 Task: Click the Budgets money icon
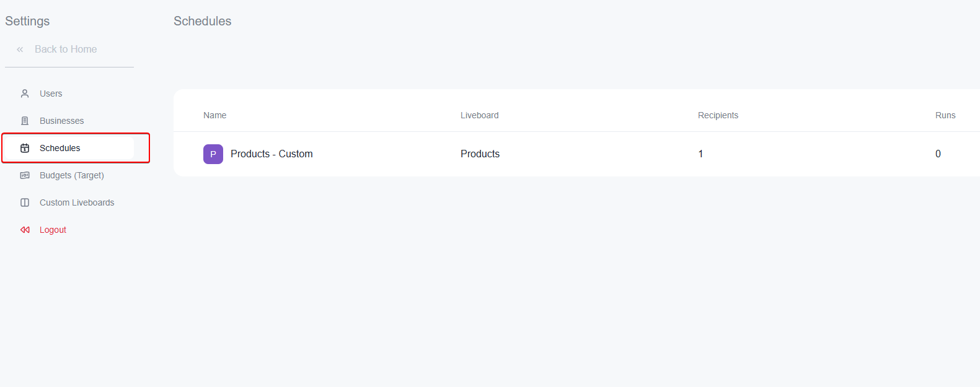click(x=25, y=175)
